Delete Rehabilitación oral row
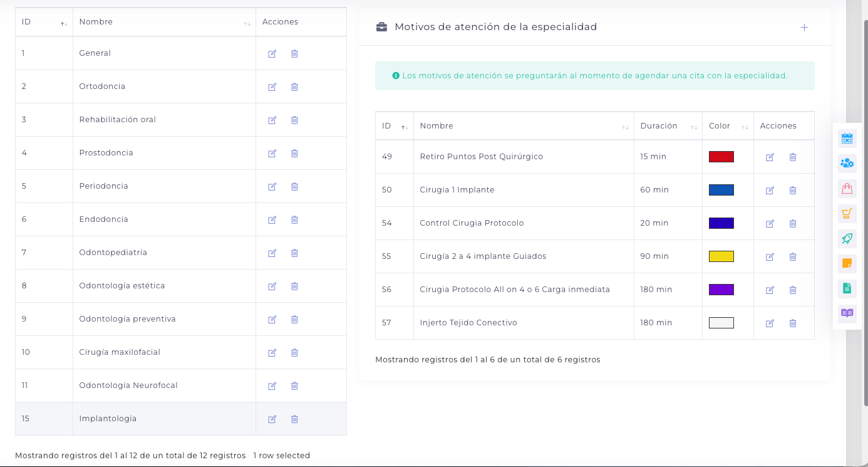The width and height of the screenshot is (868, 467). pos(294,120)
